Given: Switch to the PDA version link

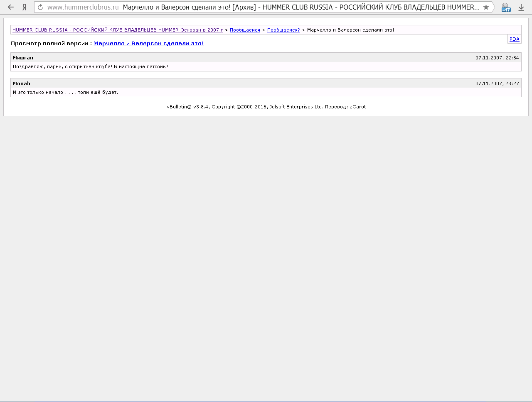Looking at the screenshot, I should [x=515, y=39].
